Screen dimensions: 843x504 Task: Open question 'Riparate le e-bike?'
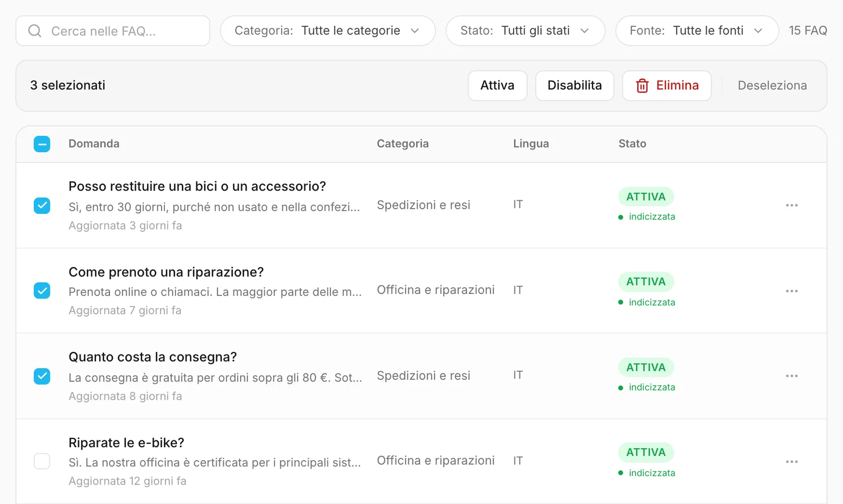pos(126,442)
